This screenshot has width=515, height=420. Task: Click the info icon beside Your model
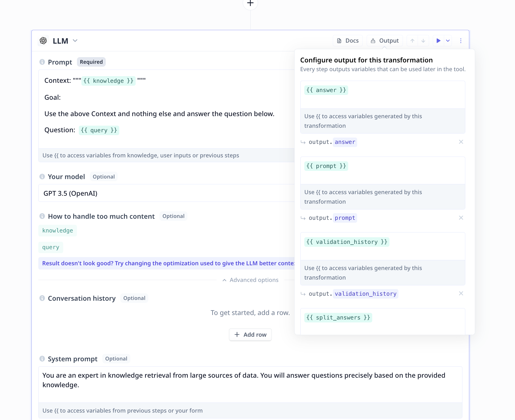(x=42, y=177)
